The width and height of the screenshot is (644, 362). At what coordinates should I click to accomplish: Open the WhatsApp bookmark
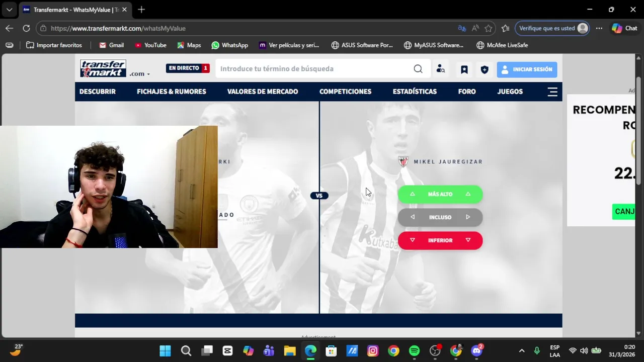pos(230,45)
